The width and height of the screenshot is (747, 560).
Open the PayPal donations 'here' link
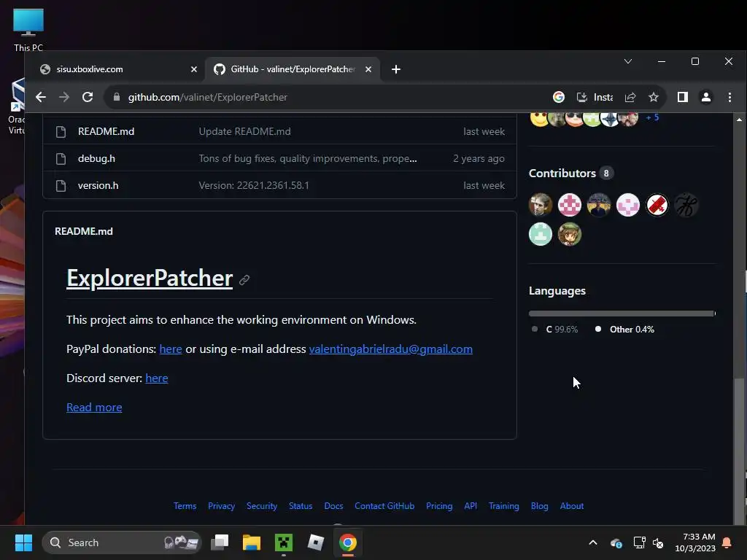coord(171,349)
